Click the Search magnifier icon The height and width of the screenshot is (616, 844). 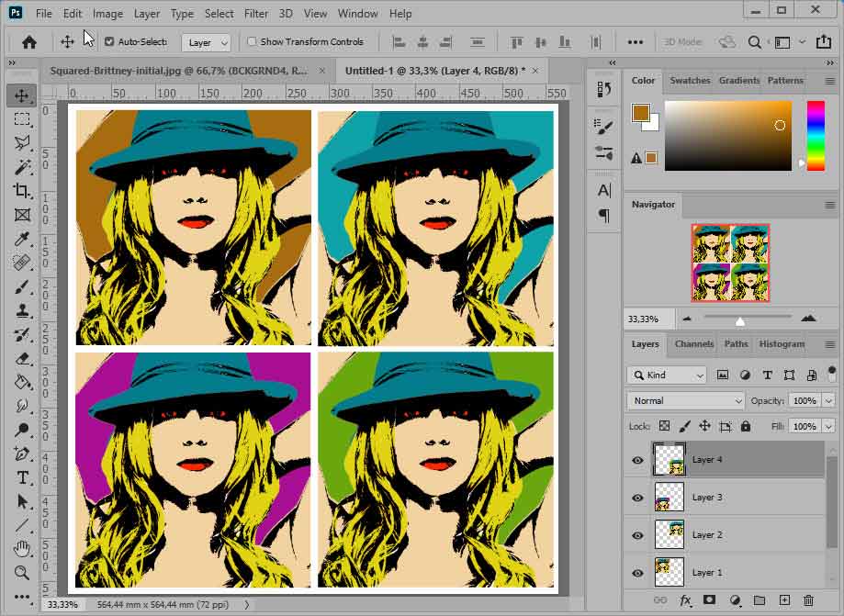755,42
